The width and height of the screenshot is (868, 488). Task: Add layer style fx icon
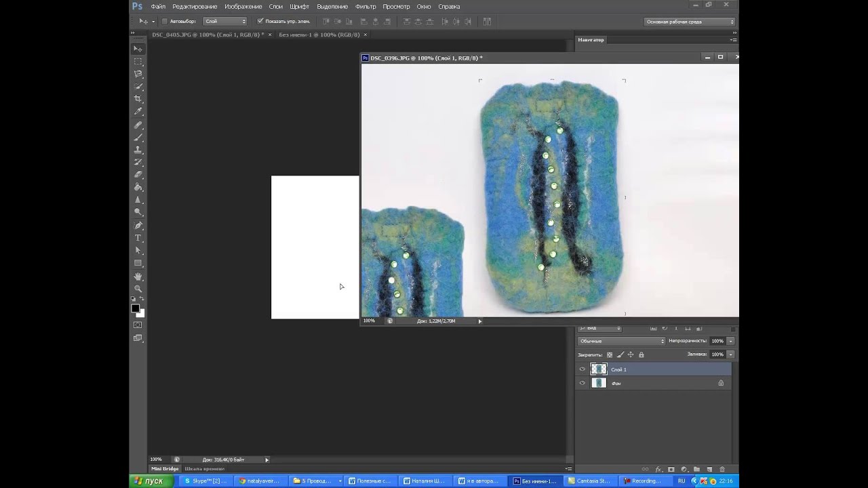pyautogui.click(x=658, y=469)
